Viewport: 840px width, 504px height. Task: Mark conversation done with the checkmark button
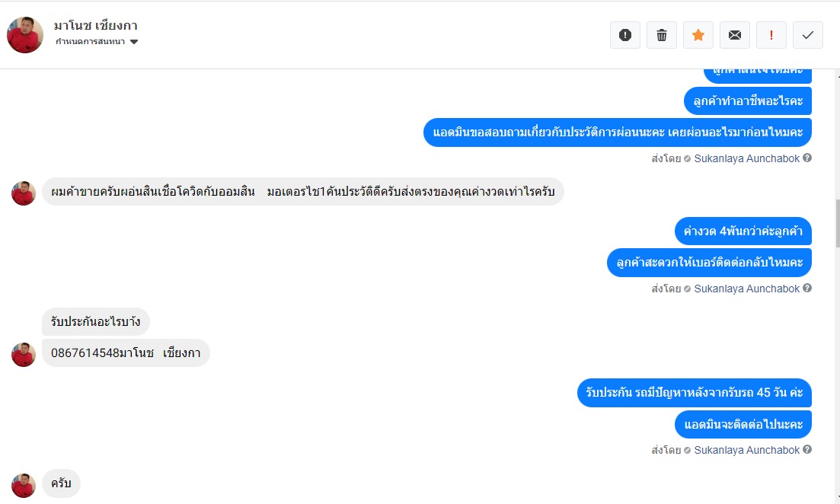tap(808, 35)
